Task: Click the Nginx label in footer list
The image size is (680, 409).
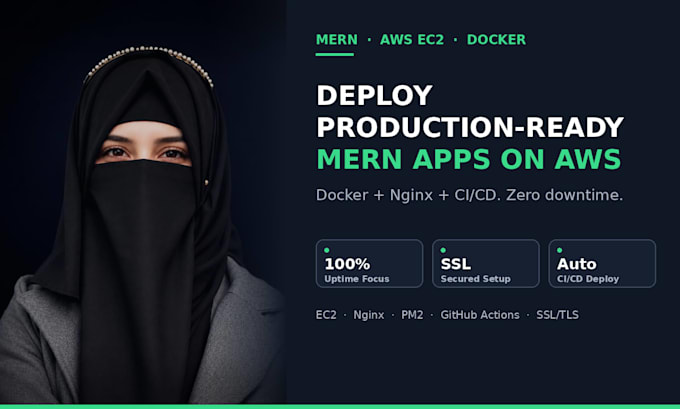Action: (x=369, y=315)
